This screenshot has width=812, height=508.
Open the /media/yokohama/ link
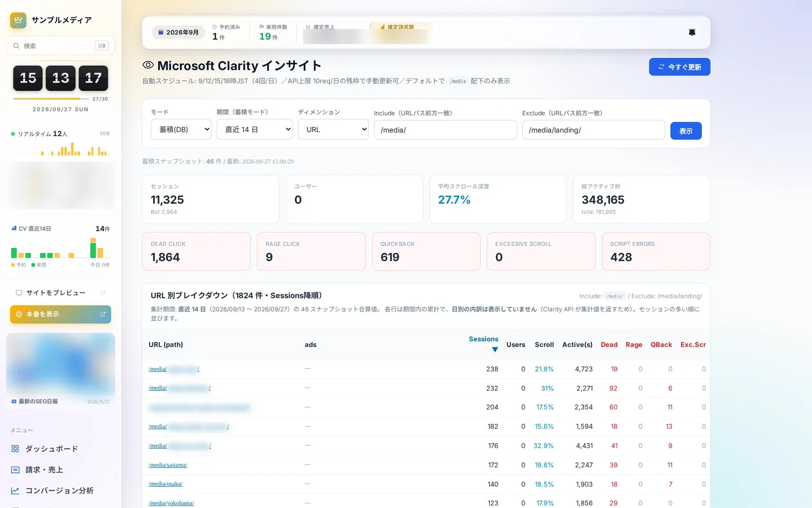pos(172,503)
